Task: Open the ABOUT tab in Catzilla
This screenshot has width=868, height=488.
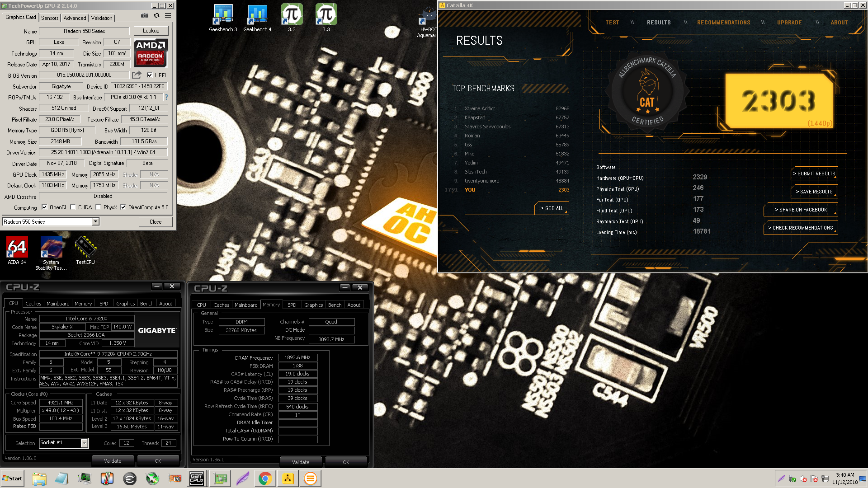Action: (839, 23)
